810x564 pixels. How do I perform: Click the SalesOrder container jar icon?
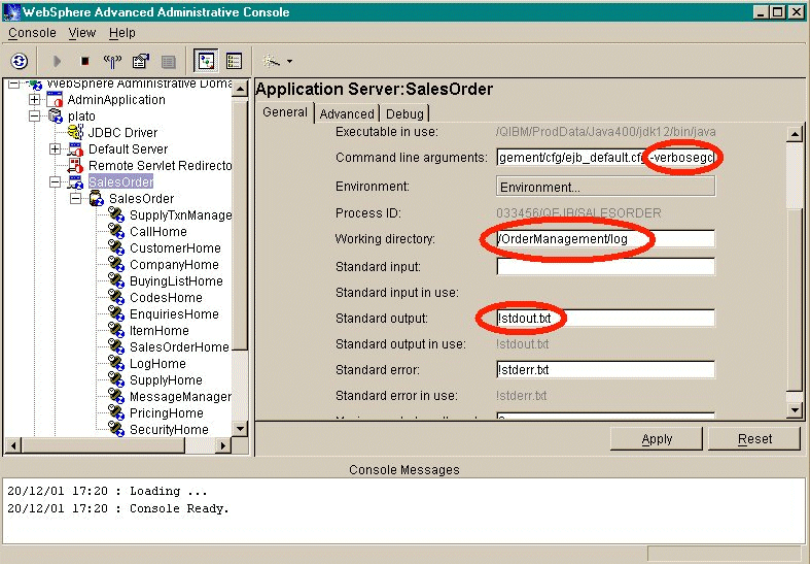pos(96,198)
